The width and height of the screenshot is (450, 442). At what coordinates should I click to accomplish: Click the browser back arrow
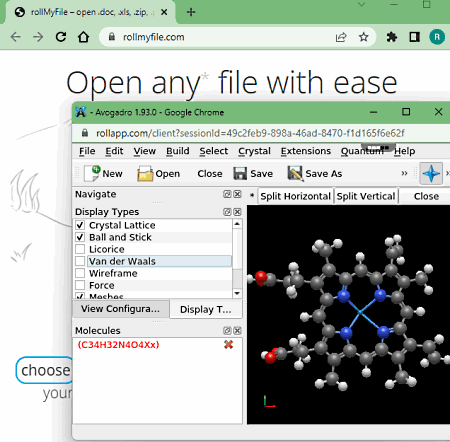tap(15, 37)
